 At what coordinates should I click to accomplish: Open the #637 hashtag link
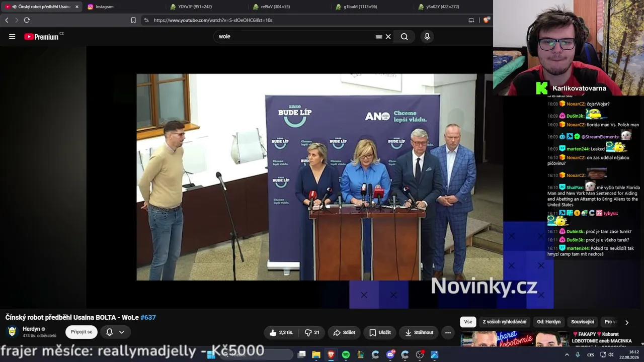coord(148,317)
